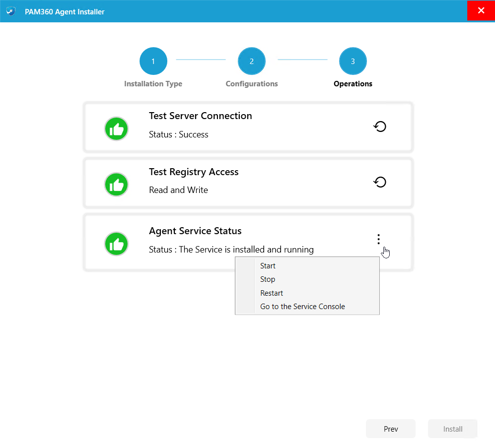Image resolution: width=495 pixels, height=448 pixels.
Task: Open the Agent Service Status three-dot menu
Action: (378, 239)
